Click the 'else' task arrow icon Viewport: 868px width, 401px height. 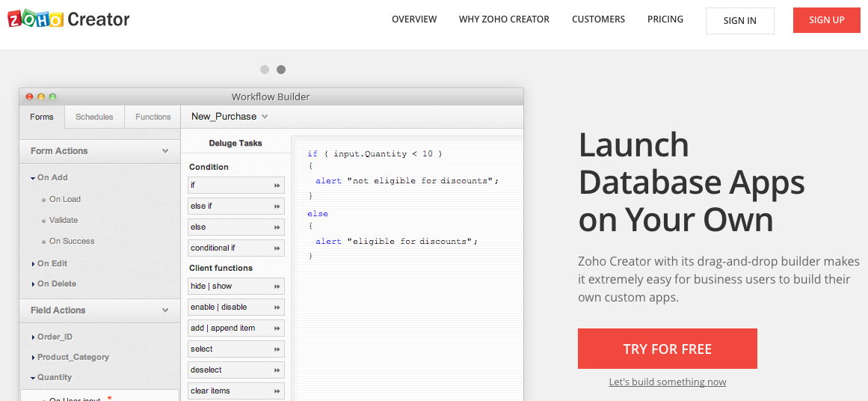277,227
